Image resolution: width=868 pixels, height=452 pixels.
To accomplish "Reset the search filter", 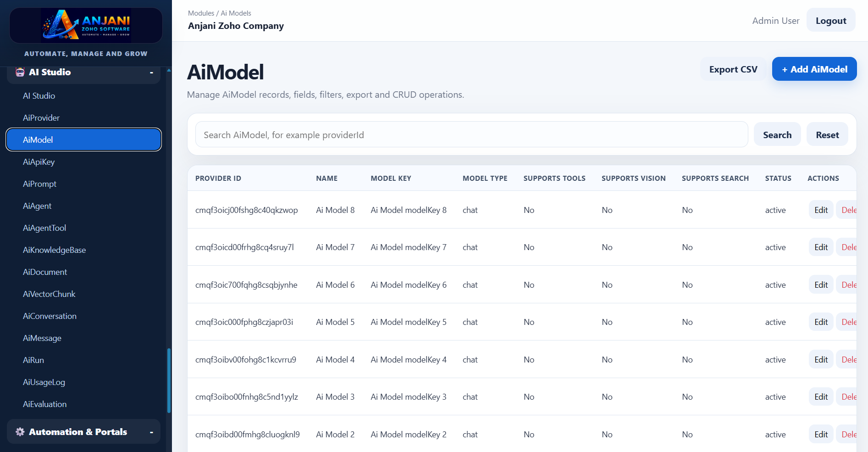I will pyautogui.click(x=827, y=134).
